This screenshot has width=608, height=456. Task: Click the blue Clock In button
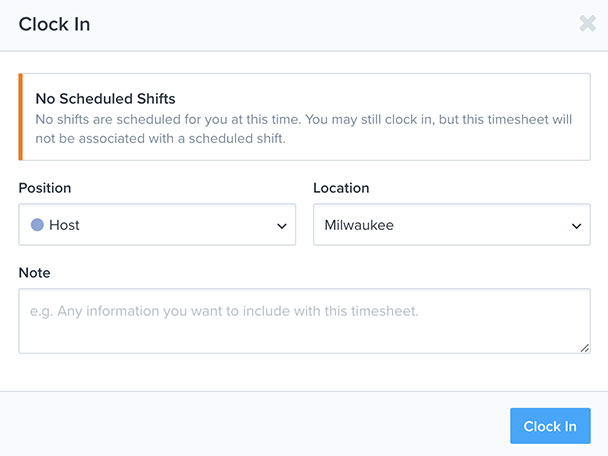[x=550, y=426]
